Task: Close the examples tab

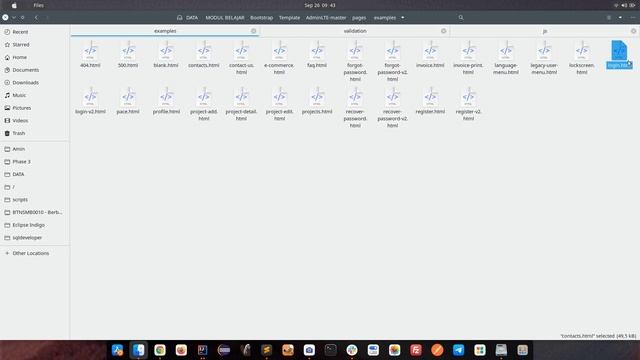Action: pos(253,31)
